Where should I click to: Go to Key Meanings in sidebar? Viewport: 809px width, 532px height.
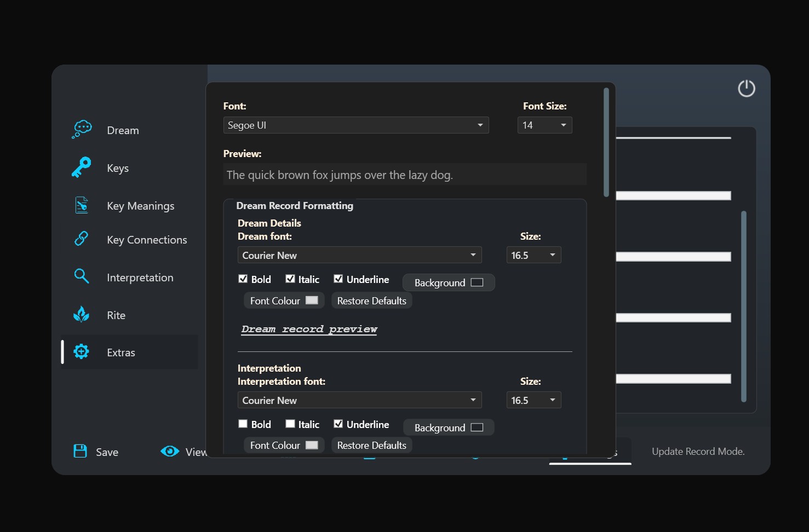click(x=141, y=206)
